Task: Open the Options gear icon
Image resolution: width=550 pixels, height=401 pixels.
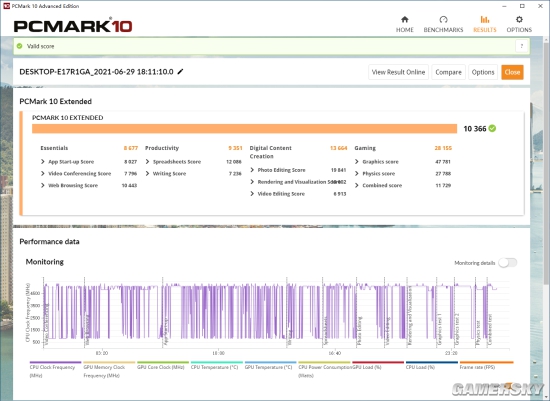Action: coord(519,19)
